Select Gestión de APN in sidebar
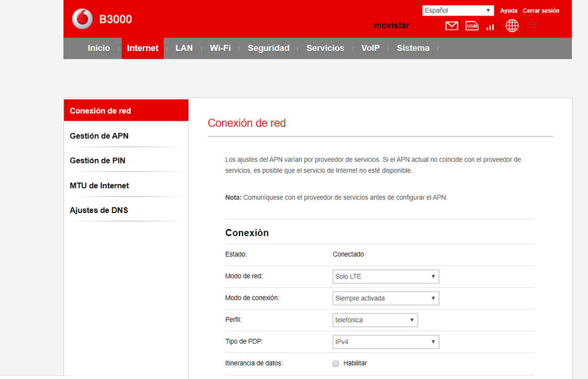The image size is (588, 379). point(99,136)
